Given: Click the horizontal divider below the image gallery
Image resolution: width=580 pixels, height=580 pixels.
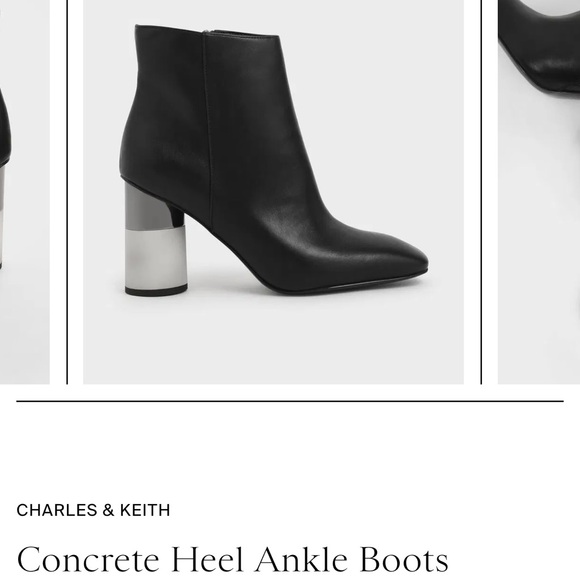Looking at the screenshot, I should (x=290, y=401).
